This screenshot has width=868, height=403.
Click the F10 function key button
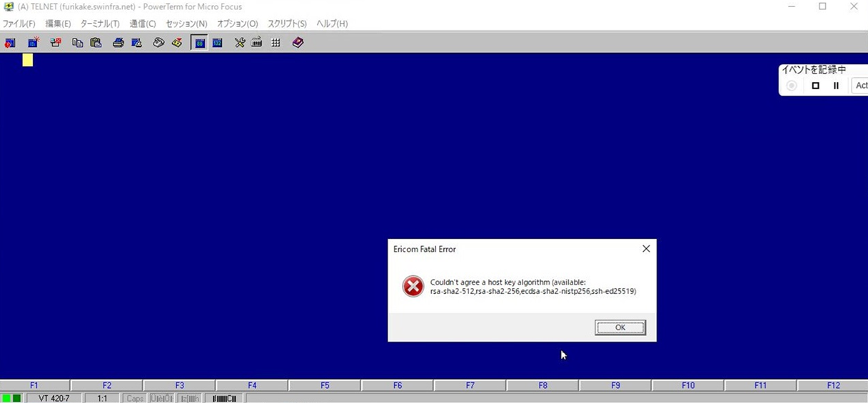[x=688, y=385]
